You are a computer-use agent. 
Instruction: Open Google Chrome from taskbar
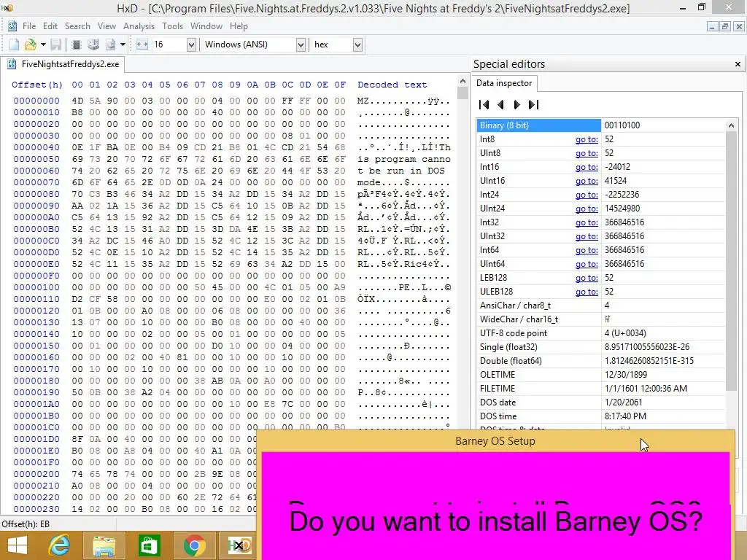click(x=194, y=545)
